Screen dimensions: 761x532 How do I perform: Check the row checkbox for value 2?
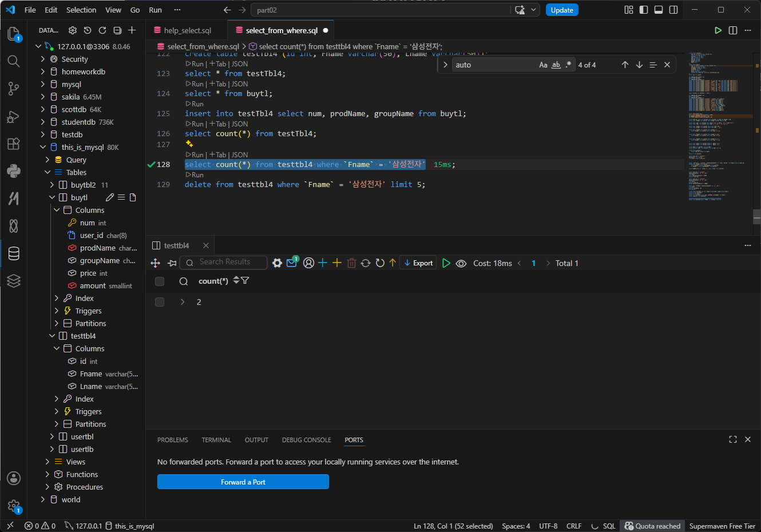pyautogui.click(x=160, y=302)
